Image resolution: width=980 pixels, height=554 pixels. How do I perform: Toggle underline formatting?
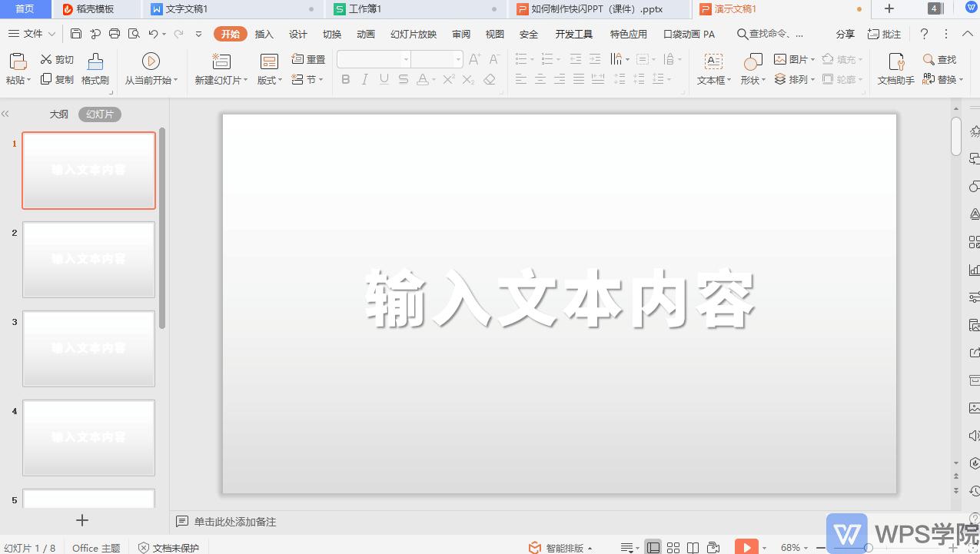point(384,78)
